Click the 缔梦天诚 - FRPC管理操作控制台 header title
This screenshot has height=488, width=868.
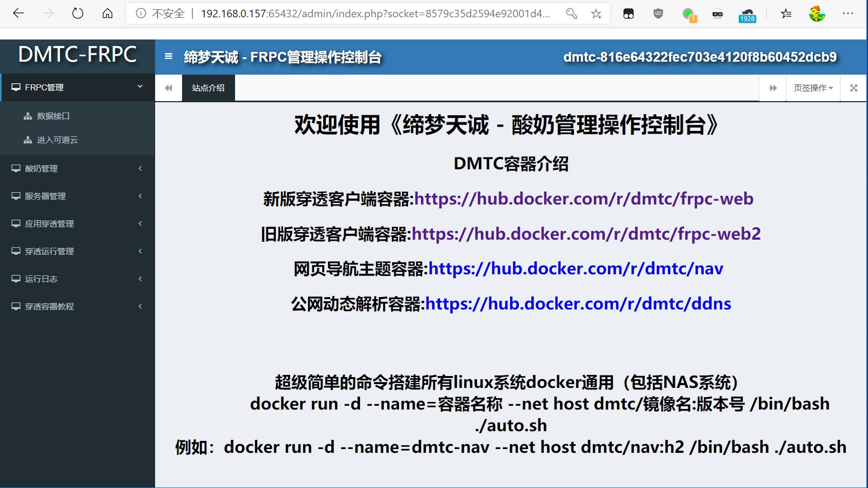283,57
